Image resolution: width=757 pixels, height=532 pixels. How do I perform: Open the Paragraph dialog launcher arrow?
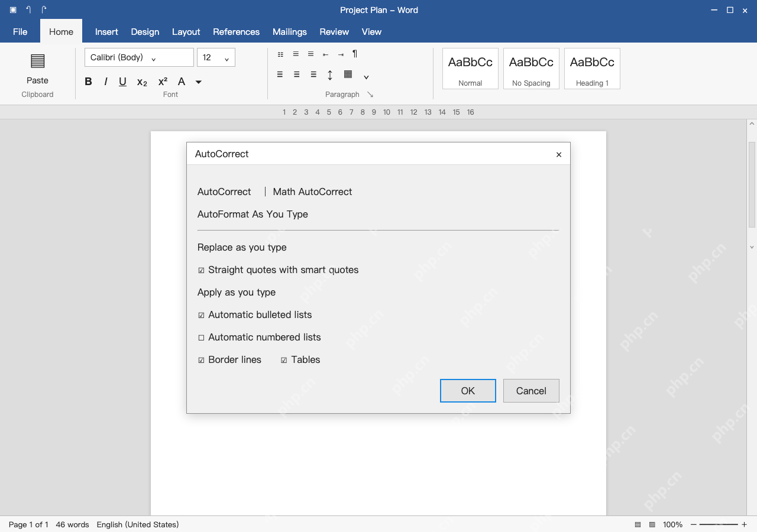370,95
